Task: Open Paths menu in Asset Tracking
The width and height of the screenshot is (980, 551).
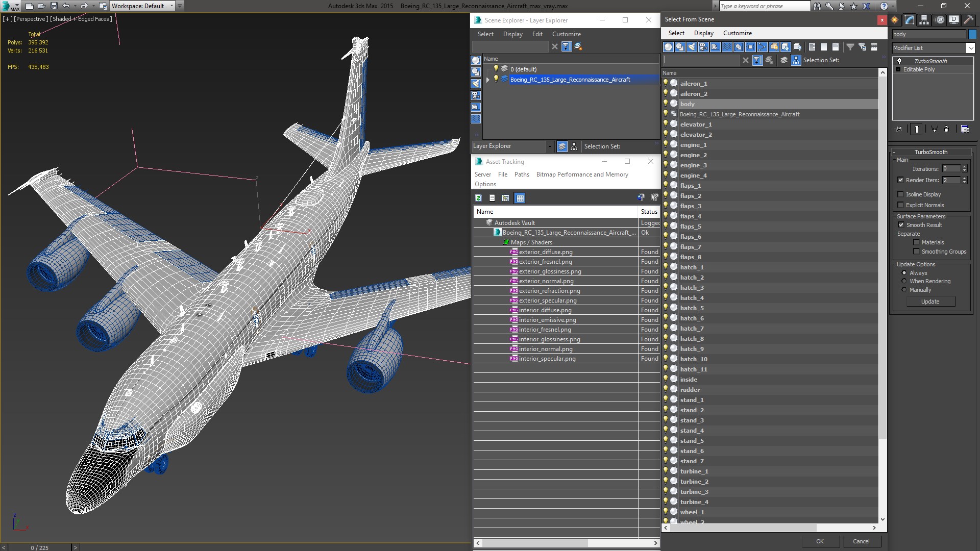Action: (521, 174)
